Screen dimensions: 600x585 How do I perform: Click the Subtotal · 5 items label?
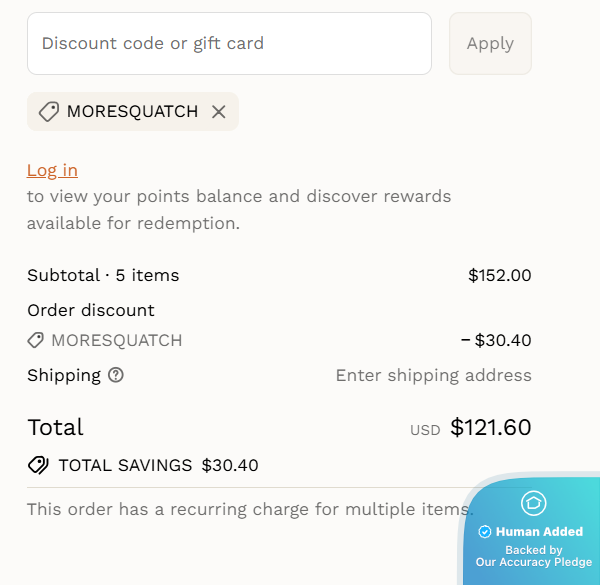coord(103,275)
